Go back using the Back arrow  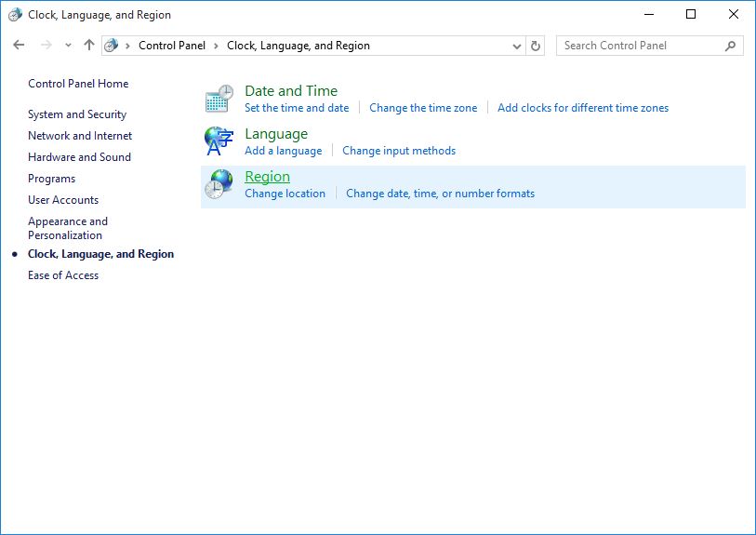coord(19,46)
